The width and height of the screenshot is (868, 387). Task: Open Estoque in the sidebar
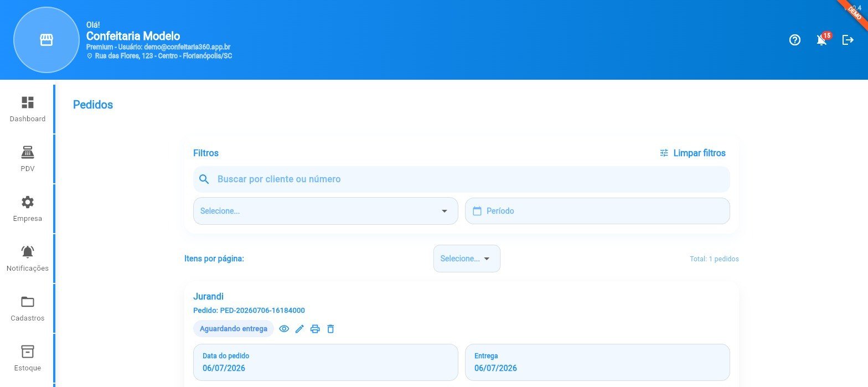coord(28,358)
